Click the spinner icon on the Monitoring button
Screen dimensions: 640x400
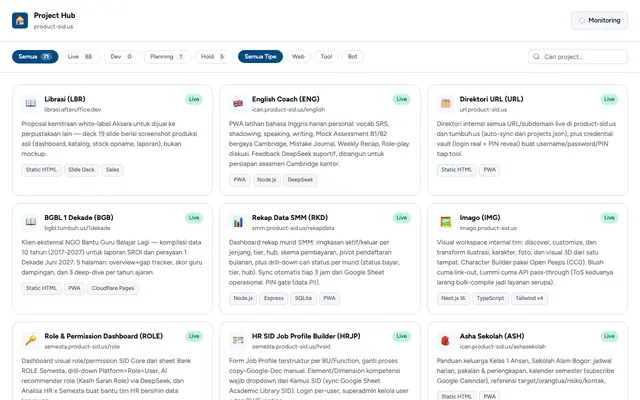click(x=582, y=20)
